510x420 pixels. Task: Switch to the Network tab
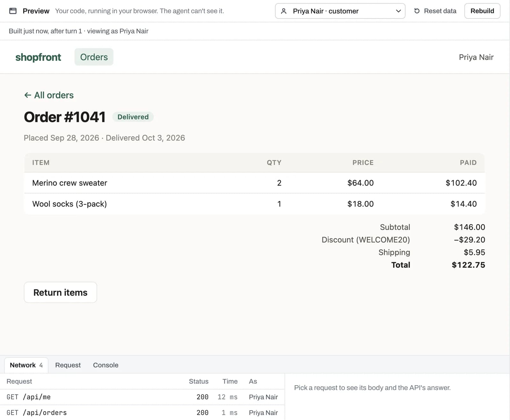(26, 365)
